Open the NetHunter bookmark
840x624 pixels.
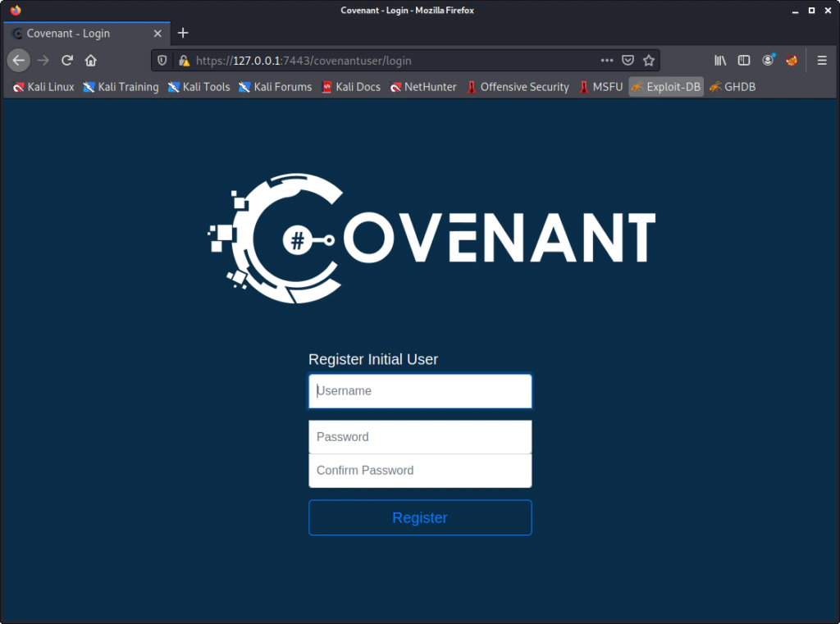tap(423, 86)
